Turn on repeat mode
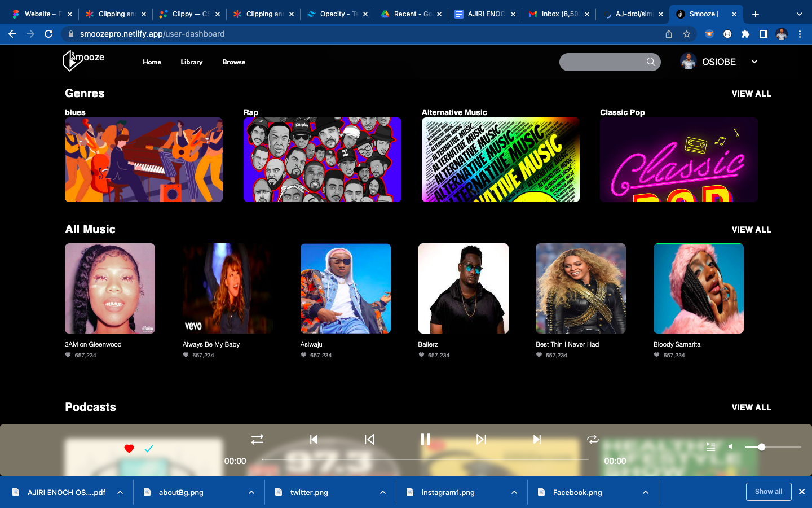The image size is (812, 508). coord(593,439)
